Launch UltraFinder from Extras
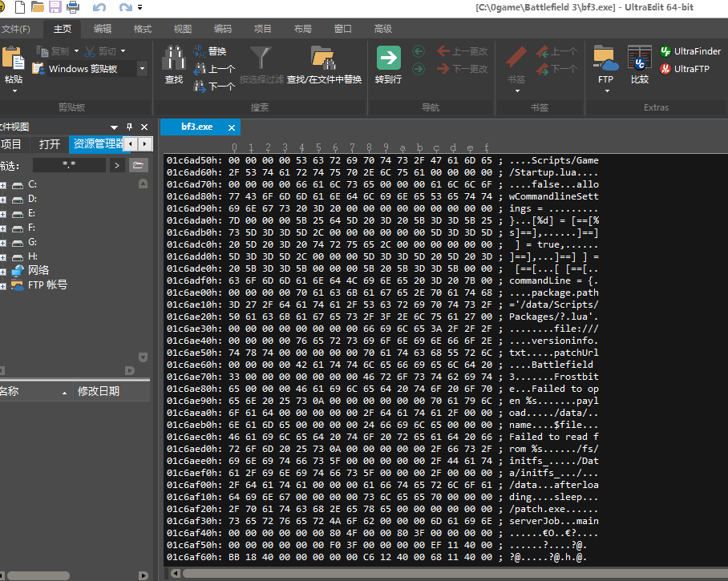The height and width of the screenshot is (581, 728). coord(691,51)
